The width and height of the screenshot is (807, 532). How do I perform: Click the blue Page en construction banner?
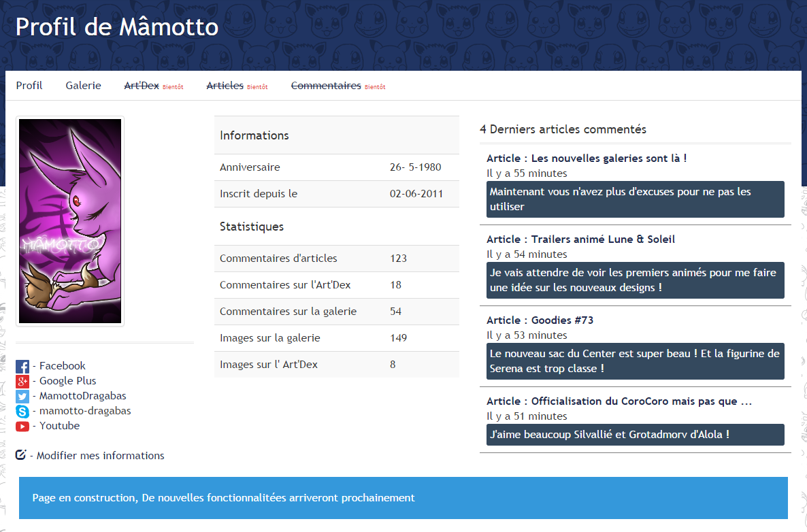[x=403, y=498]
